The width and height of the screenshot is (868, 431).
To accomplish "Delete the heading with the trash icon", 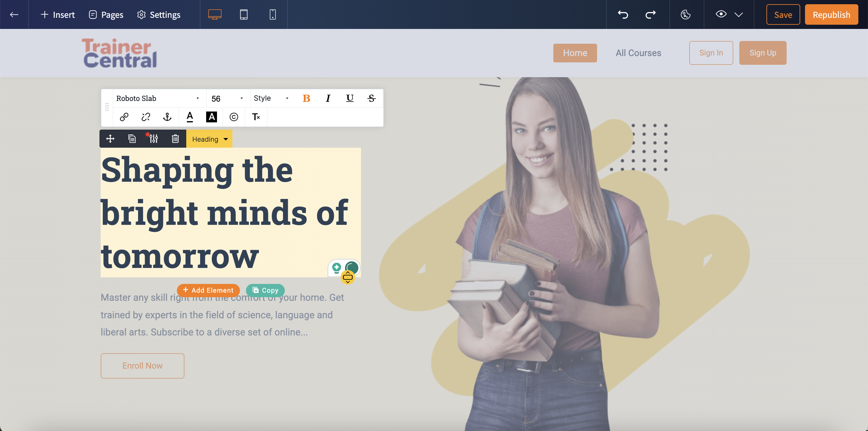I will tap(175, 139).
